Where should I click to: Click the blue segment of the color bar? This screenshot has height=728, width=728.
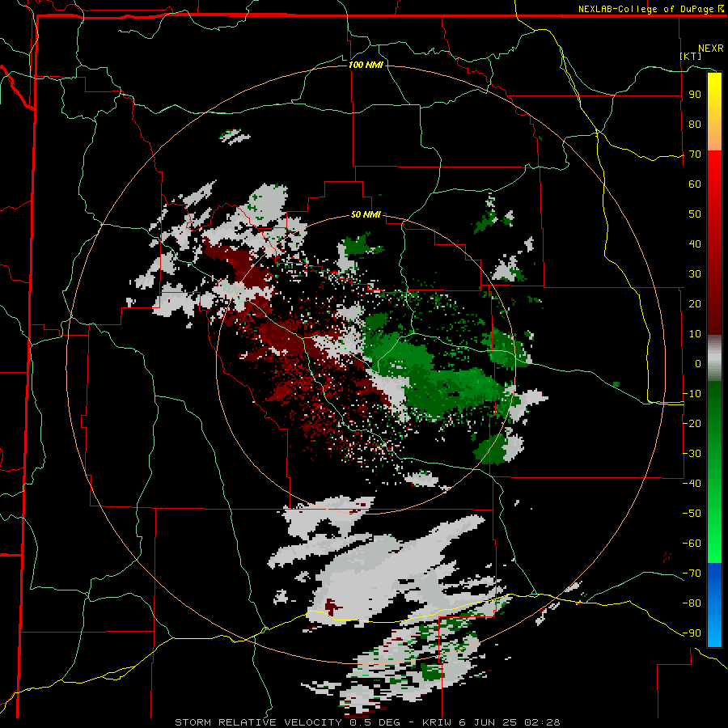(714, 605)
